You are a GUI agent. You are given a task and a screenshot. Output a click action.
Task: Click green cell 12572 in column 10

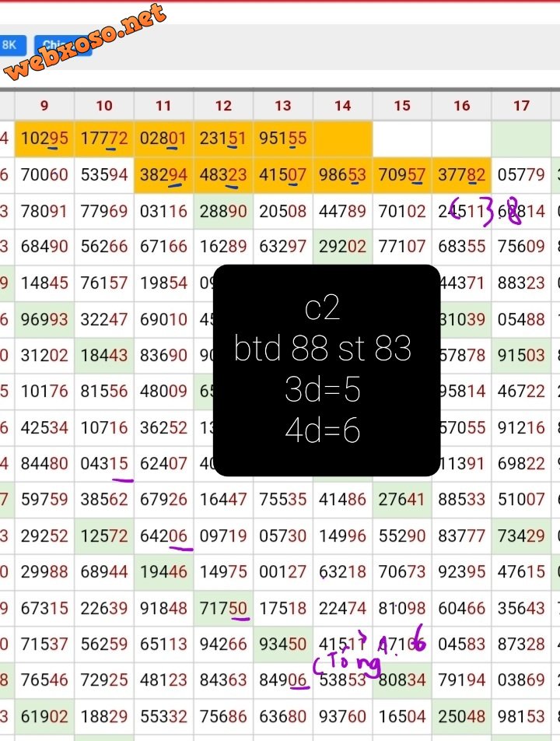[x=104, y=536]
